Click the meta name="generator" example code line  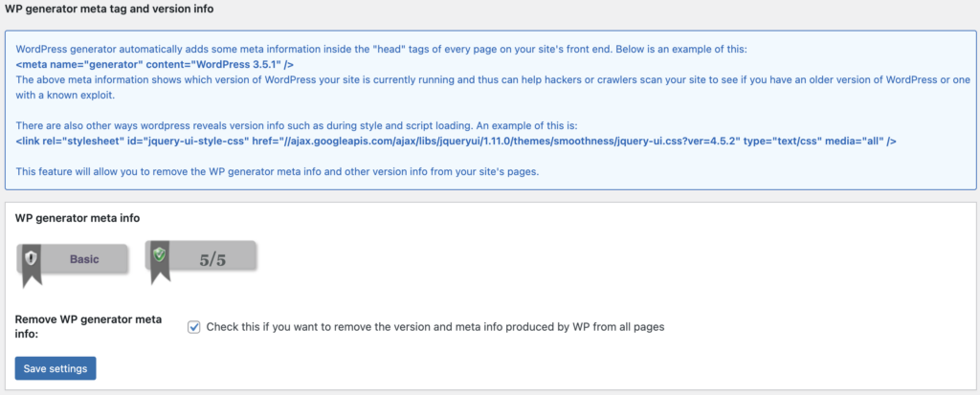155,64
